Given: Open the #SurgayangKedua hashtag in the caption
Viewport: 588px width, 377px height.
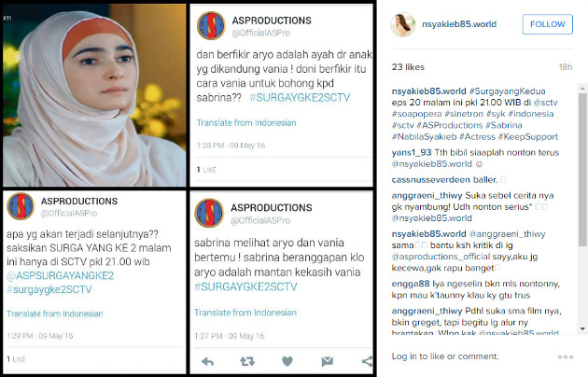Looking at the screenshot, I should tap(508, 91).
